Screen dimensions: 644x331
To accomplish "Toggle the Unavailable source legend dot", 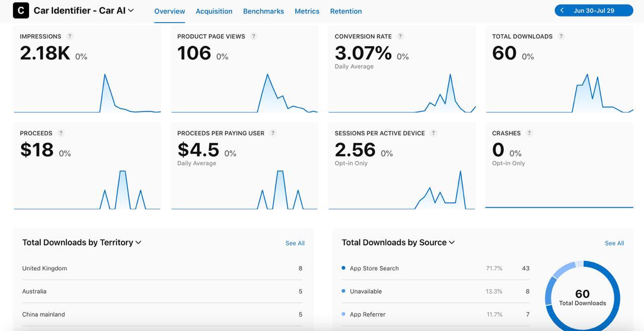I will [344, 291].
